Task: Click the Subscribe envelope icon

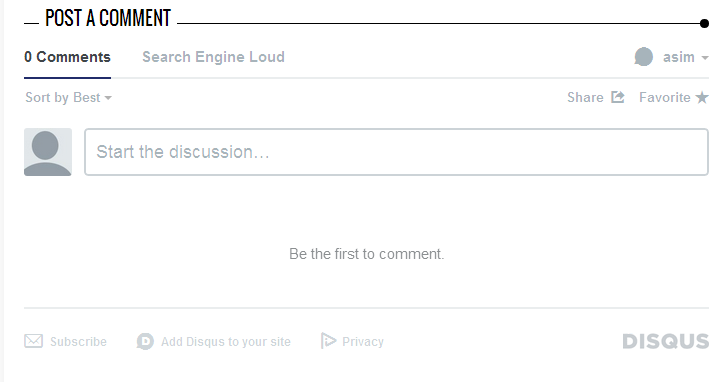Action: (33, 341)
